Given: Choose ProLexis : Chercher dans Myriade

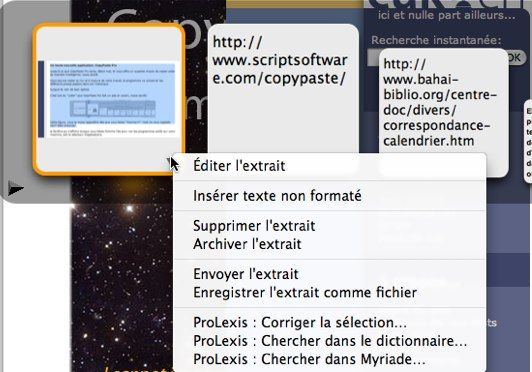Looking at the screenshot, I should point(329,359).
